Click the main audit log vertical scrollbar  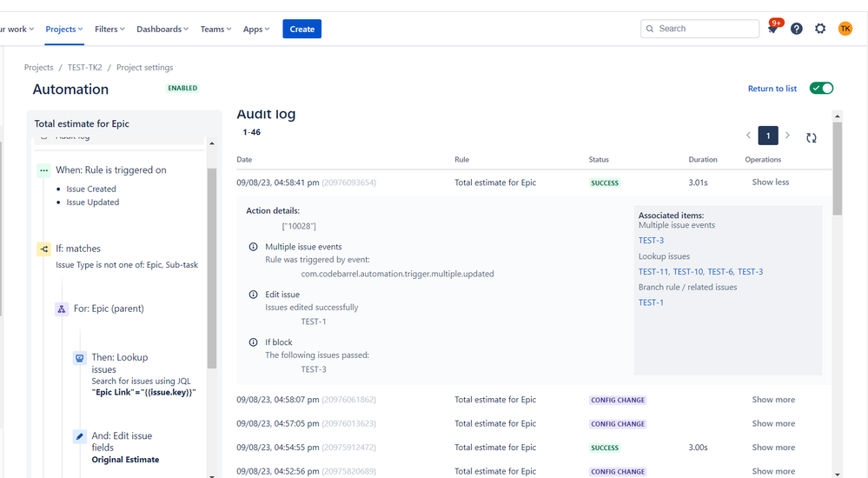click(x=838, y=169)
